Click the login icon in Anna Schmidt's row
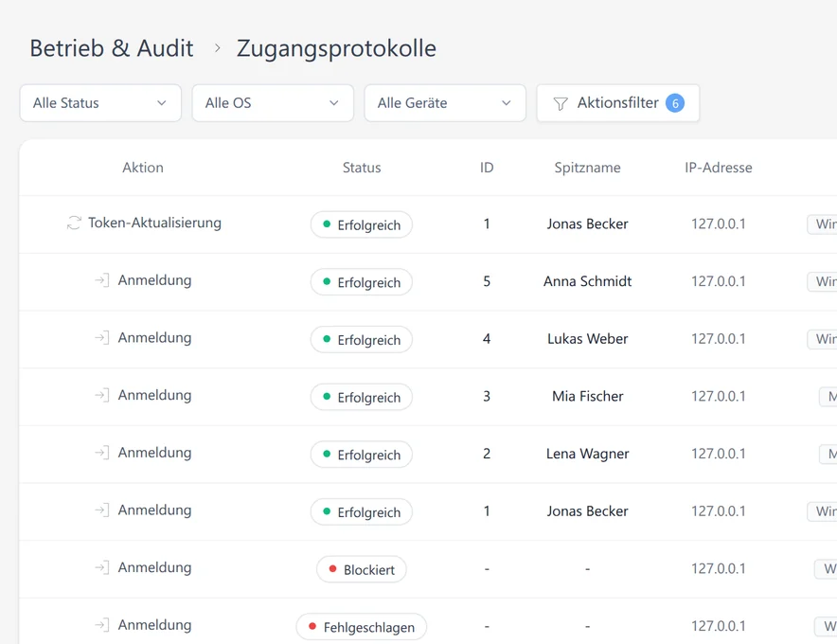Image resolution: width=837 pixels, height=644 pixels. click(x=102, y=279)
